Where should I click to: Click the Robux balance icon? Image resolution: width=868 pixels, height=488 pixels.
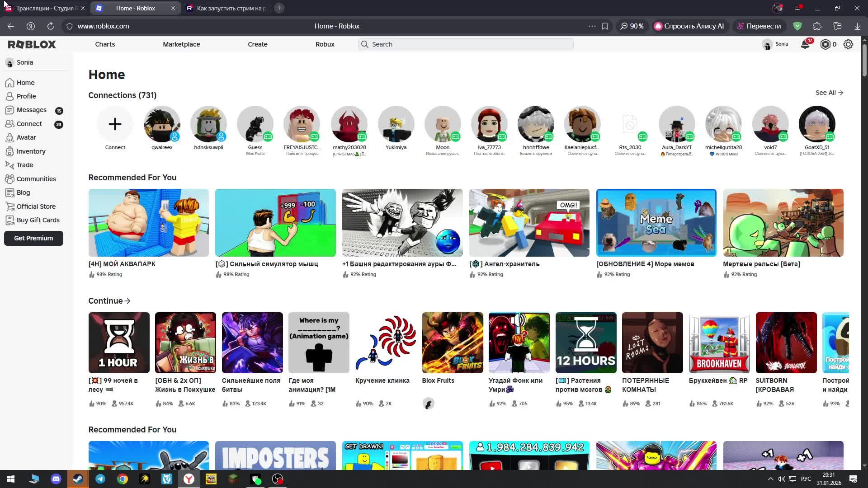[826, 44]
